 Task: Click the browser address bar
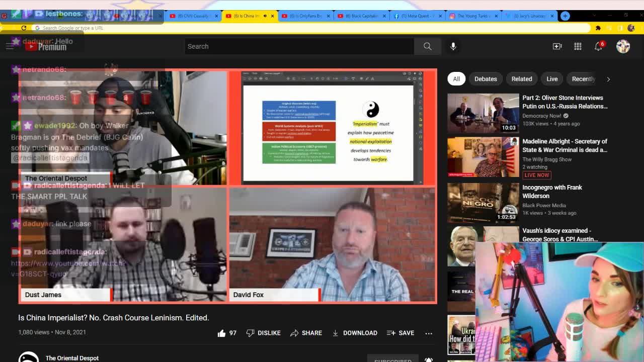[x=312, y=28]
